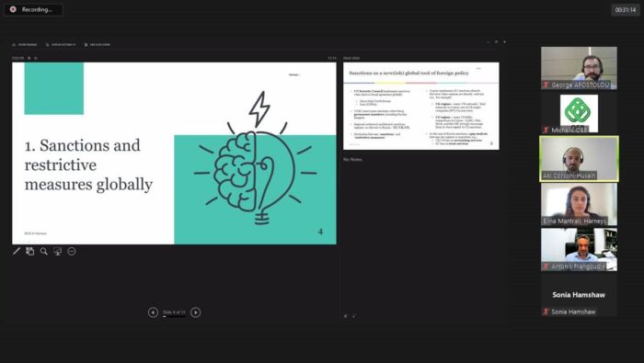Select George APOSTOLOU's video tile
The image size is (644, 363).
[579, 68]
